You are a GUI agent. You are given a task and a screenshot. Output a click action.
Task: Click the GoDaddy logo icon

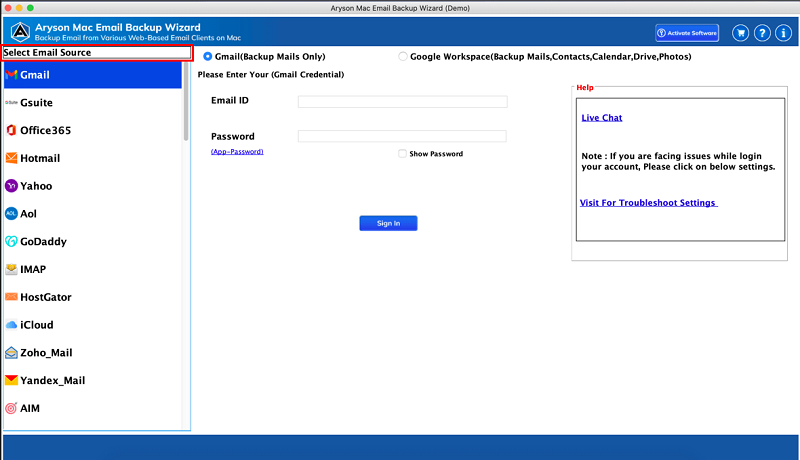pyautogui.click(x=11, y=241)
